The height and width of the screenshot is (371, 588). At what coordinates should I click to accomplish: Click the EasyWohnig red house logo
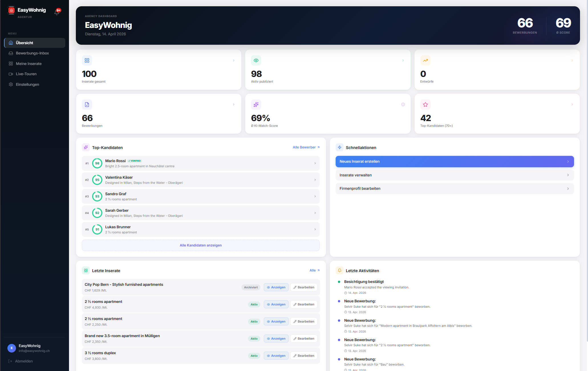click(11, 10)
